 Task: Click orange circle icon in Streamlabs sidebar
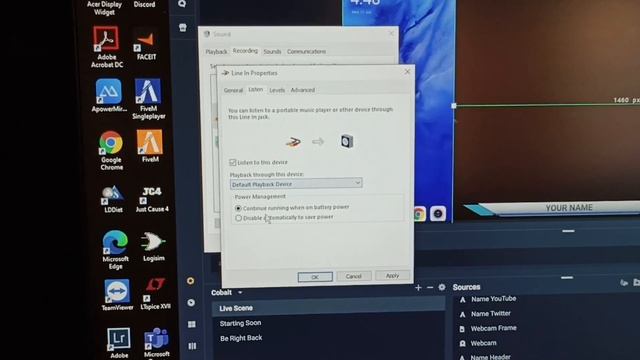190,281
